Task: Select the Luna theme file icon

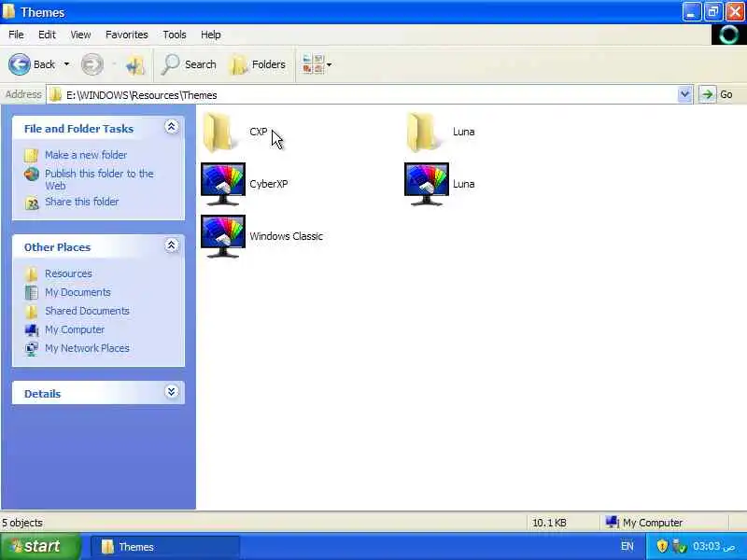Action: pyautogui.click(x=427, y=184)
